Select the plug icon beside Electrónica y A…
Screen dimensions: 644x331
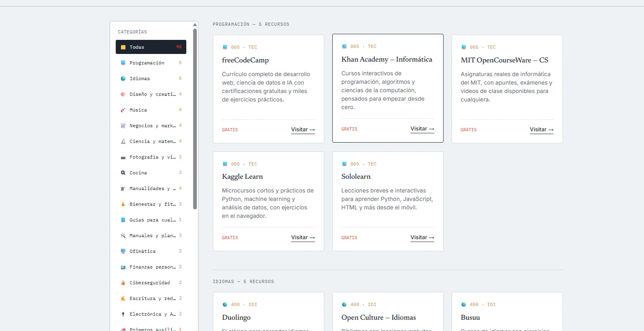(123, 314)
